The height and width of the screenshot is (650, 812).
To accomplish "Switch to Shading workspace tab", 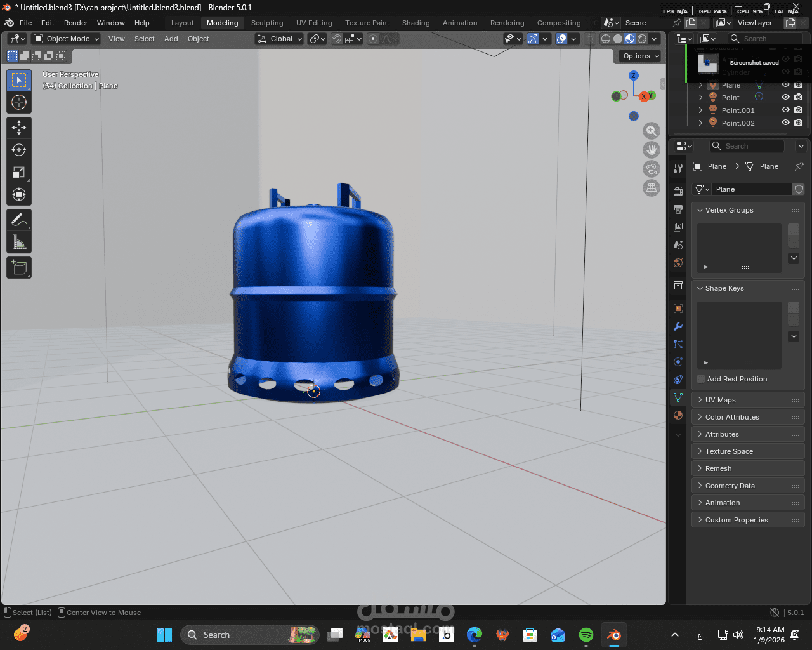I will click(x=416, y=23).
